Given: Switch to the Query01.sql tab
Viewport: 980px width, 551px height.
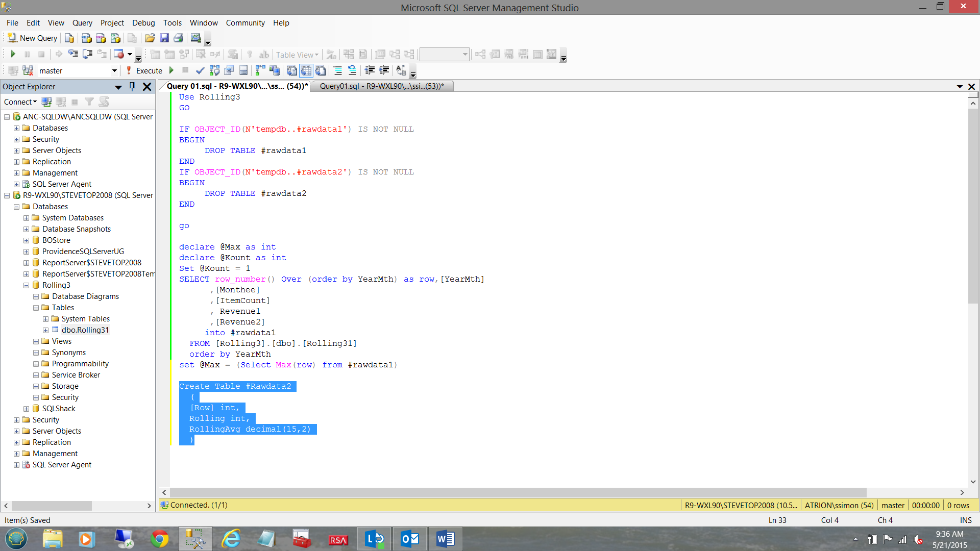Looking at the screenshot, I should point(381,86).
